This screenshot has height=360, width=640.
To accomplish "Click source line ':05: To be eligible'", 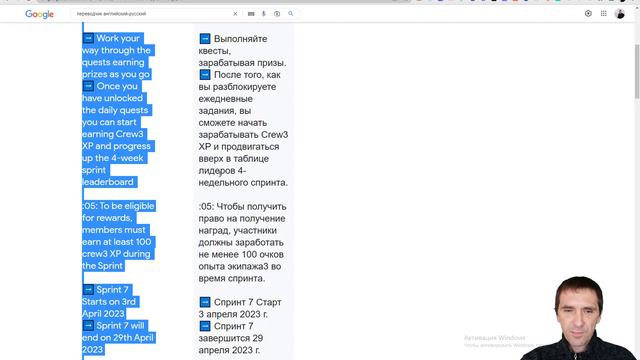I will tap(118, 206).
